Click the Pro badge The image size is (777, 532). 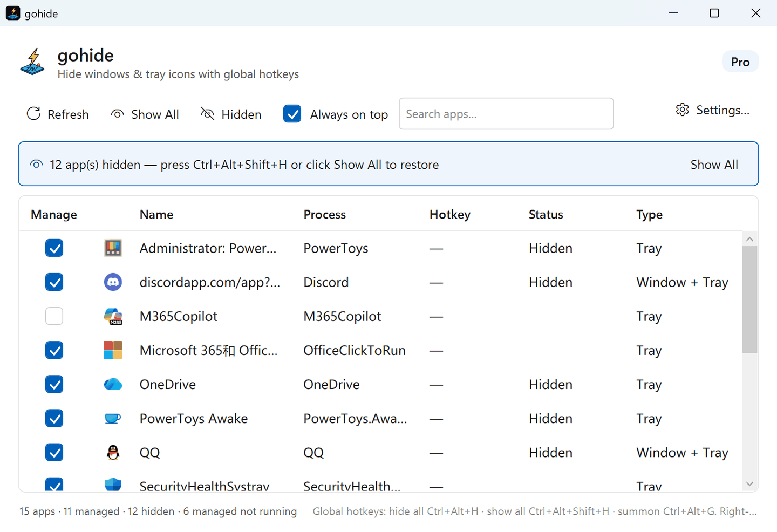(740, 62)
